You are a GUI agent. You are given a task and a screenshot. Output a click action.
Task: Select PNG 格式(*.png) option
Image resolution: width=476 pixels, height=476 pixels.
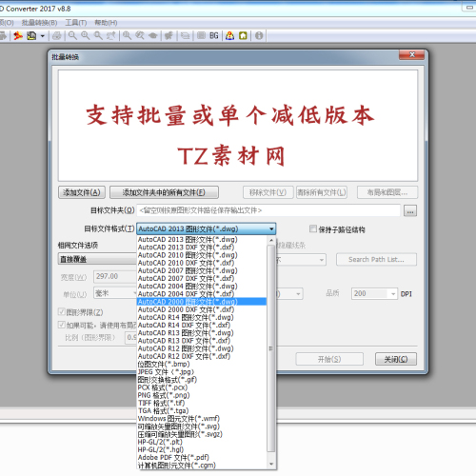pos(202,395)
